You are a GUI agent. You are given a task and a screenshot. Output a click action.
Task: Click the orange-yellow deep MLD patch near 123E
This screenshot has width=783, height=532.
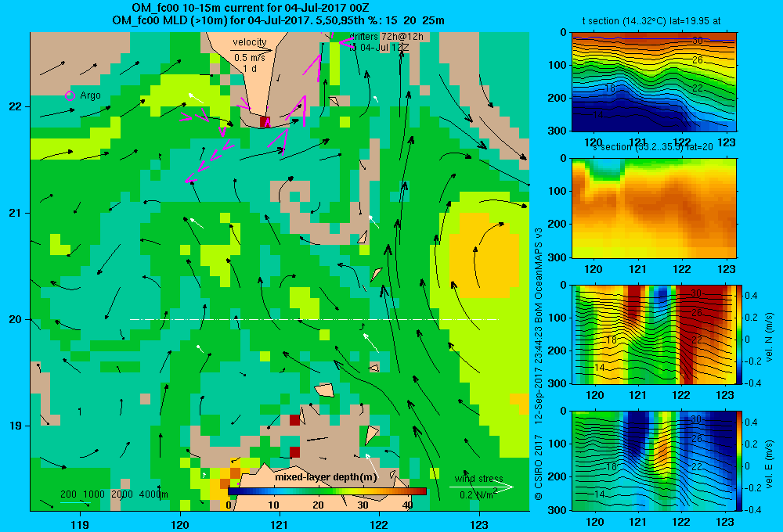click(x=485, y=254)
